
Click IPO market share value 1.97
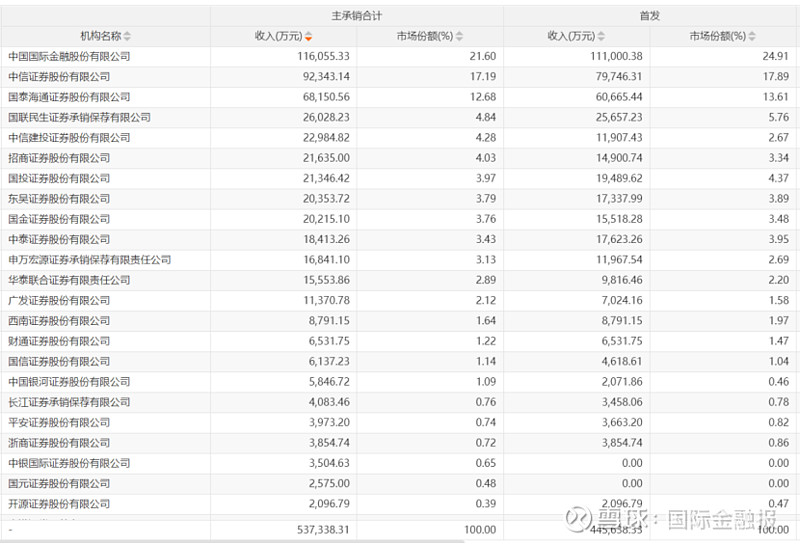pyautogui.click(x=779, y=321)
